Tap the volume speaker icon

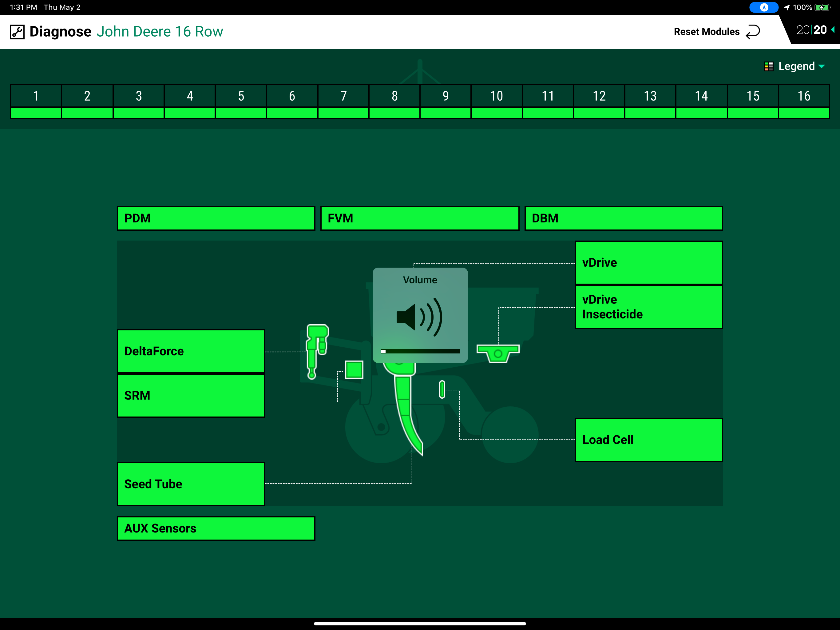pos(420,317)
